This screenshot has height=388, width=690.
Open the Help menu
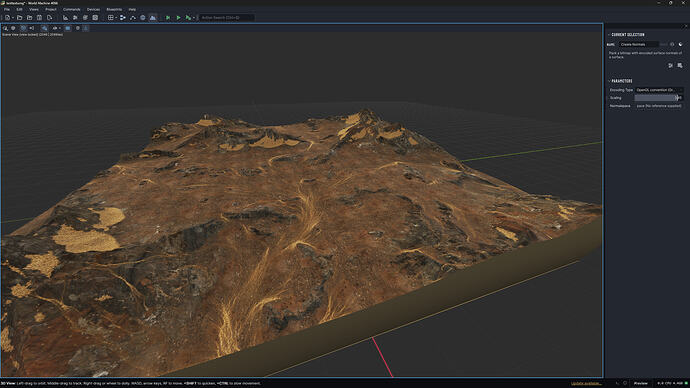point(132,9)
